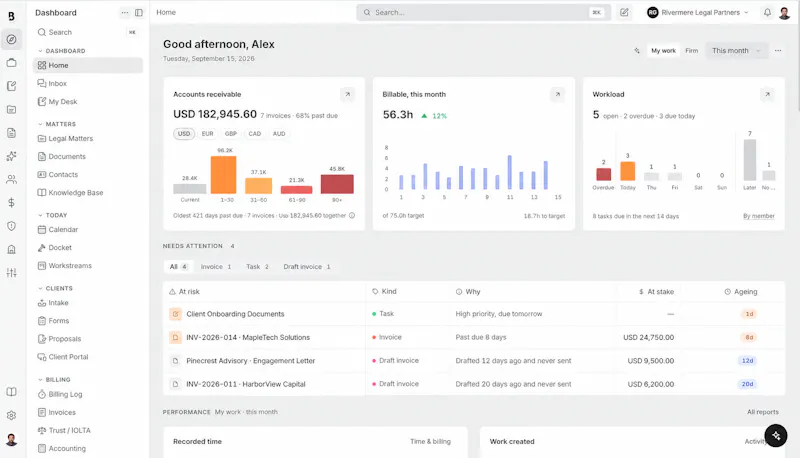Viewport: 800px width, 458px height.
Task: Open the AI sparkle floating button
Action: pos(776,436)
